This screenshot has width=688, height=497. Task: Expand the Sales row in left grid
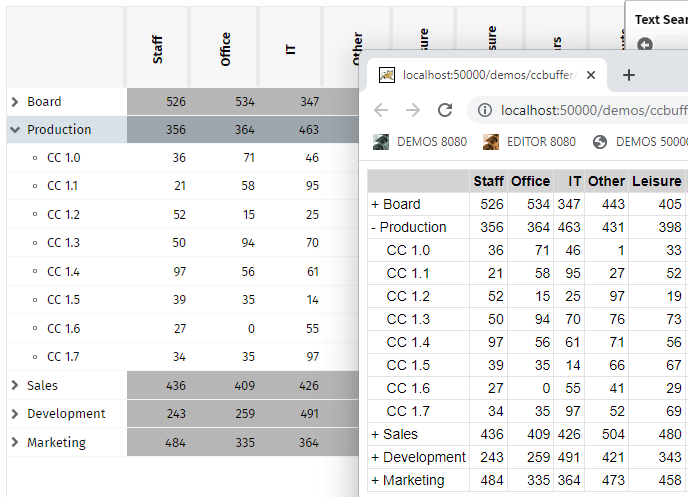15,386
